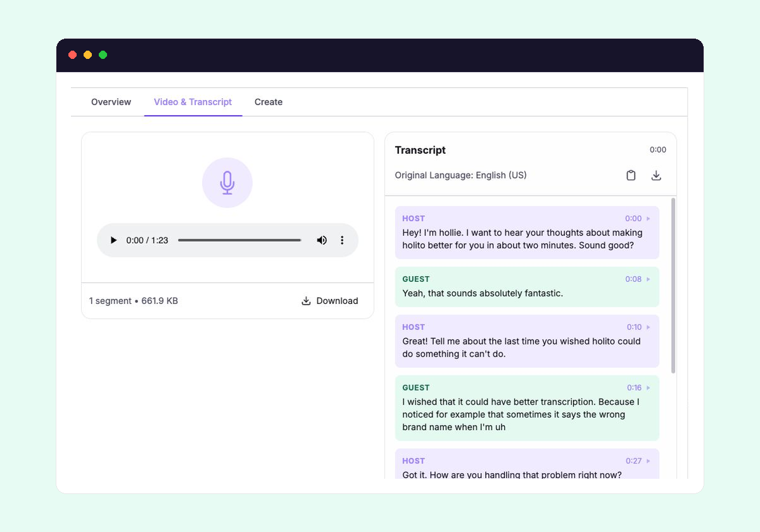The height and width of the screenshot is (532, 760).
Task: Open the Create tab
Action: [269, 102]
